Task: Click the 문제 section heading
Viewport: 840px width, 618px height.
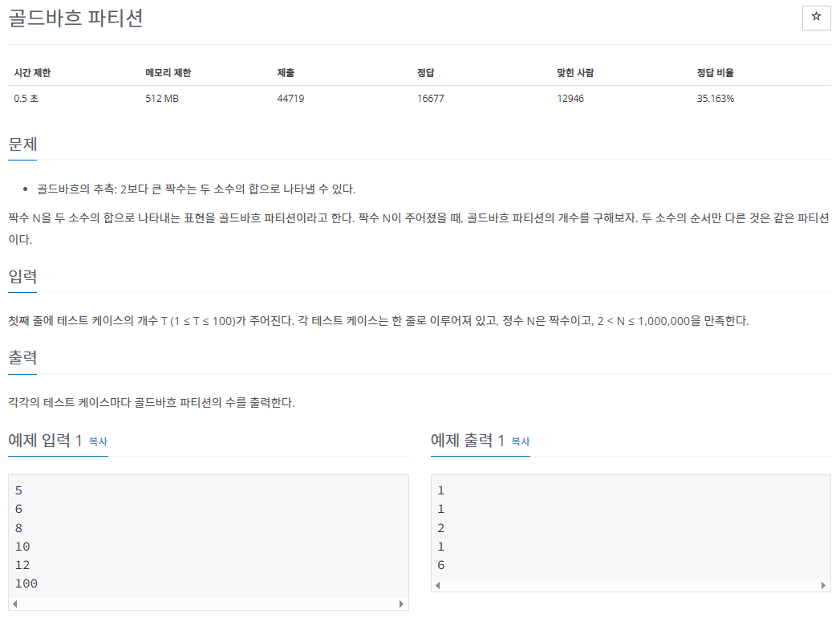Action: tap(22, 144)
